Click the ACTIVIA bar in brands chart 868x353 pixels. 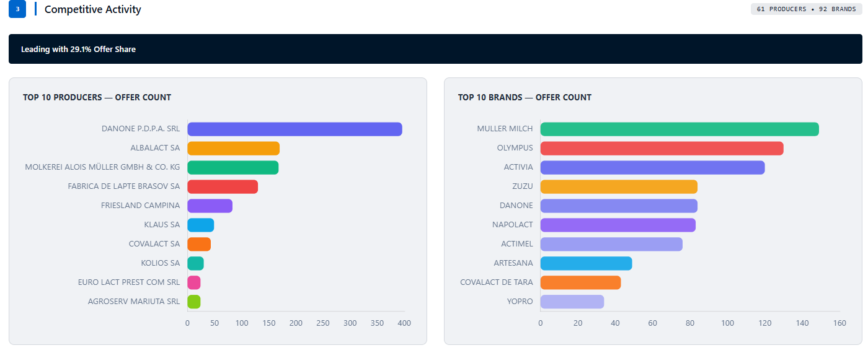(652, 167)
